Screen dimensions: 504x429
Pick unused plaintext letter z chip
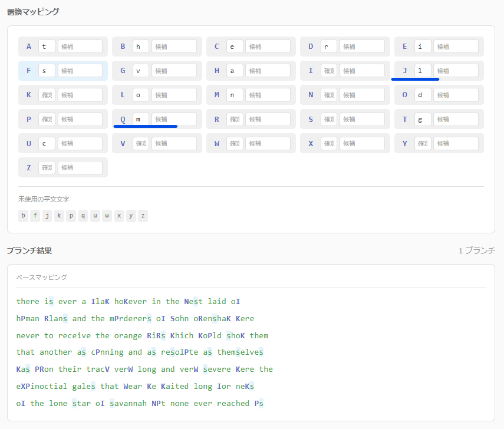pos(143,216)
